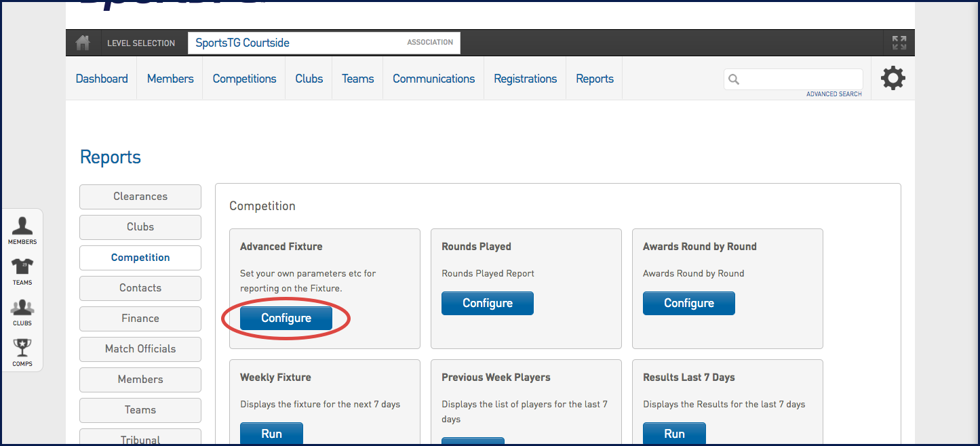Open Members navigation menu

pos(170,79)
